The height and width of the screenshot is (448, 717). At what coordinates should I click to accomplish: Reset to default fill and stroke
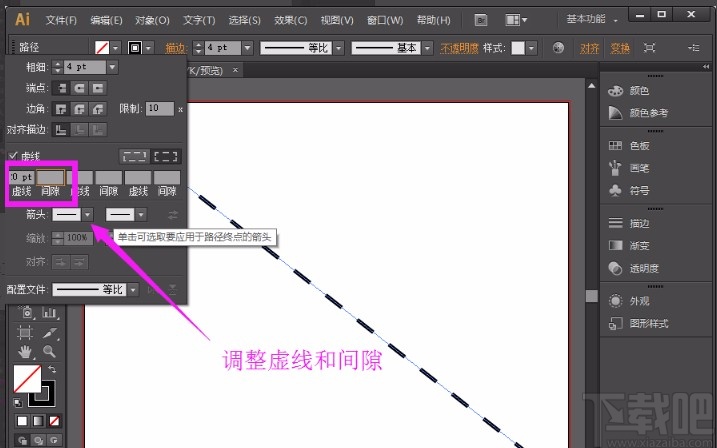coord(18,403)
